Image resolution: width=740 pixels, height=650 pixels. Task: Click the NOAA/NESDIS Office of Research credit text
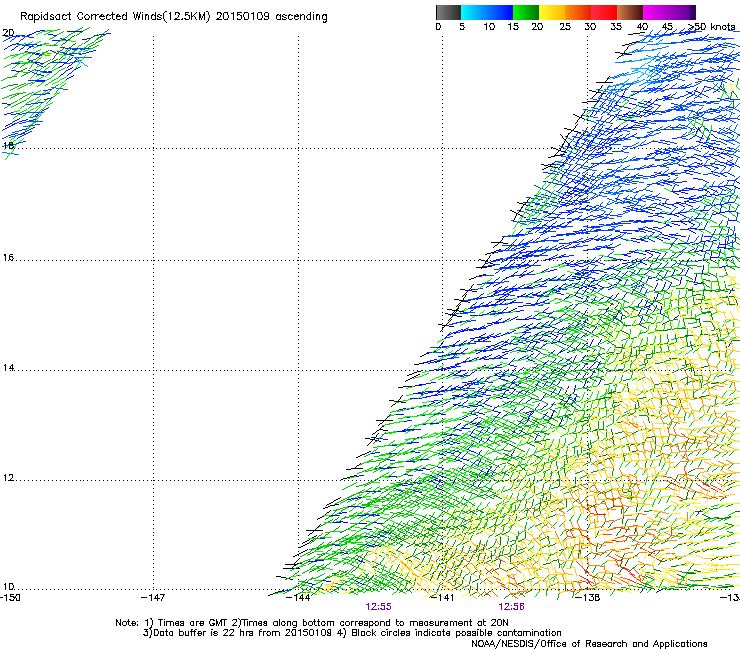point(589,644)
